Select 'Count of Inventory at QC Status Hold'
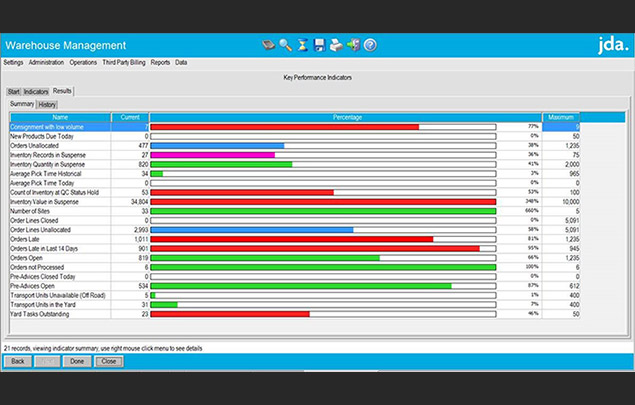Viewport: 635px width, 405px height. (54, 192)
